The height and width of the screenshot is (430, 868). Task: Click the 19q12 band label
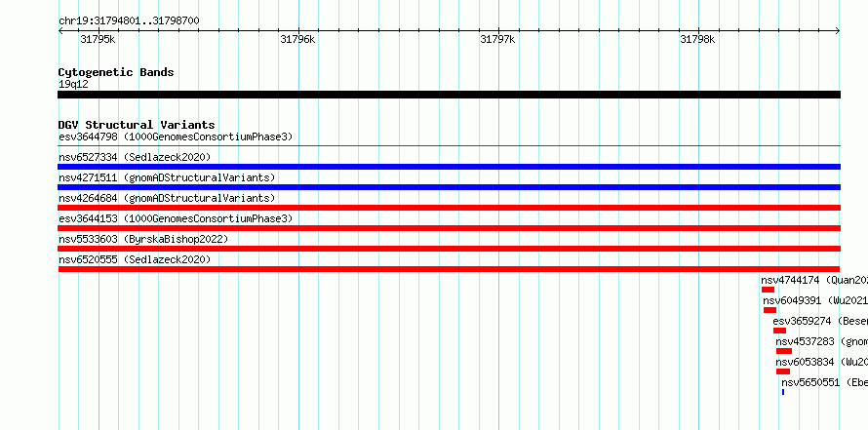click(73, 84)
